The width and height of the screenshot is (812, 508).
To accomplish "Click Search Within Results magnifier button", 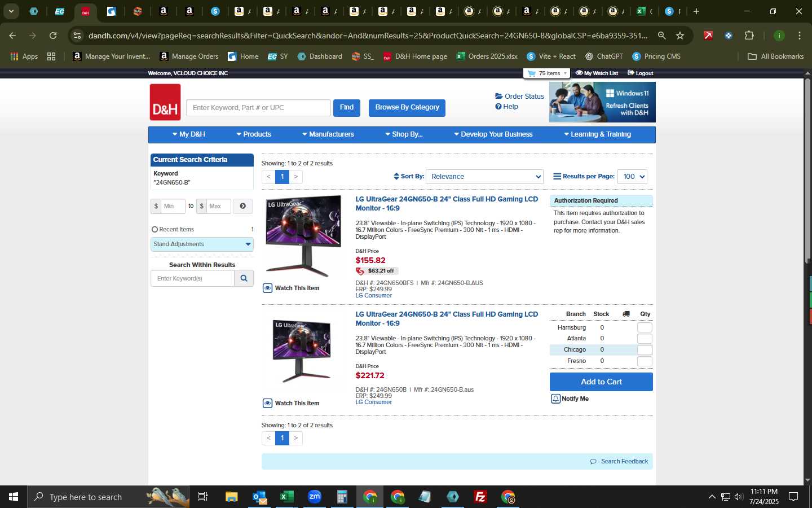I will pos(244,278).
